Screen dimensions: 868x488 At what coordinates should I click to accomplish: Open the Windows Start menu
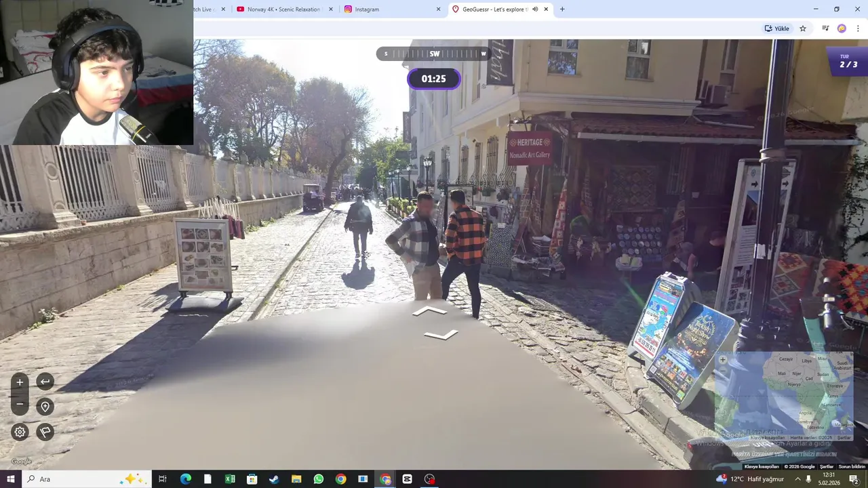[x=10, y=479]
